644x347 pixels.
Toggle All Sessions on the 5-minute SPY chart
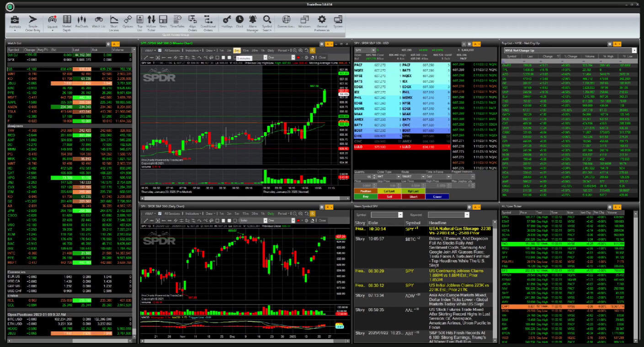coord(172,50)
